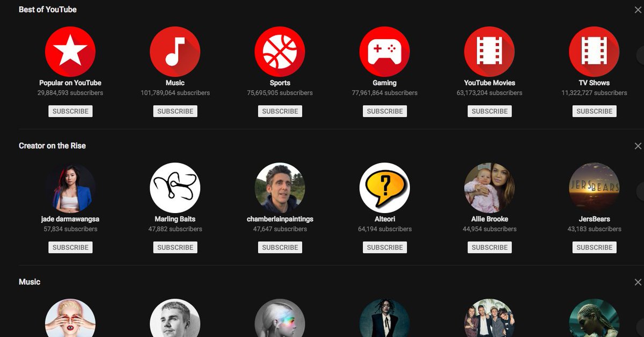Subscribe to the Music channel
This screenshot has width=644, height=337.
point(175,111)
